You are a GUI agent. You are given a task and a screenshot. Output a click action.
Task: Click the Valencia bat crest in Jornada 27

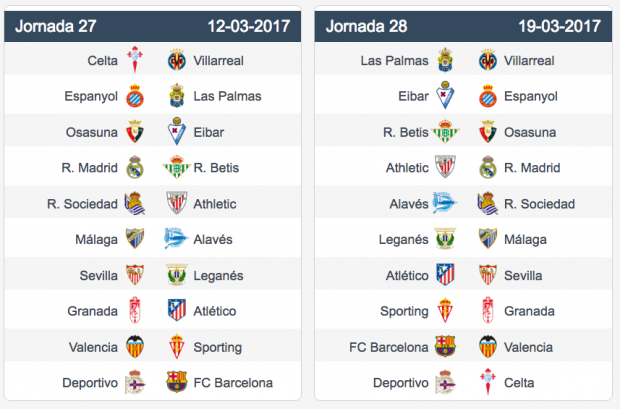click(135, 347)
